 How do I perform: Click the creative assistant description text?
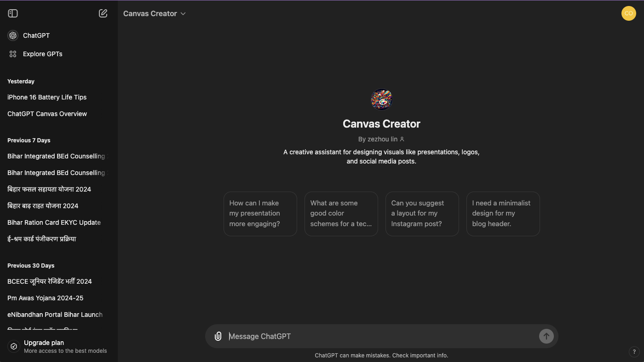pos(381,157)
